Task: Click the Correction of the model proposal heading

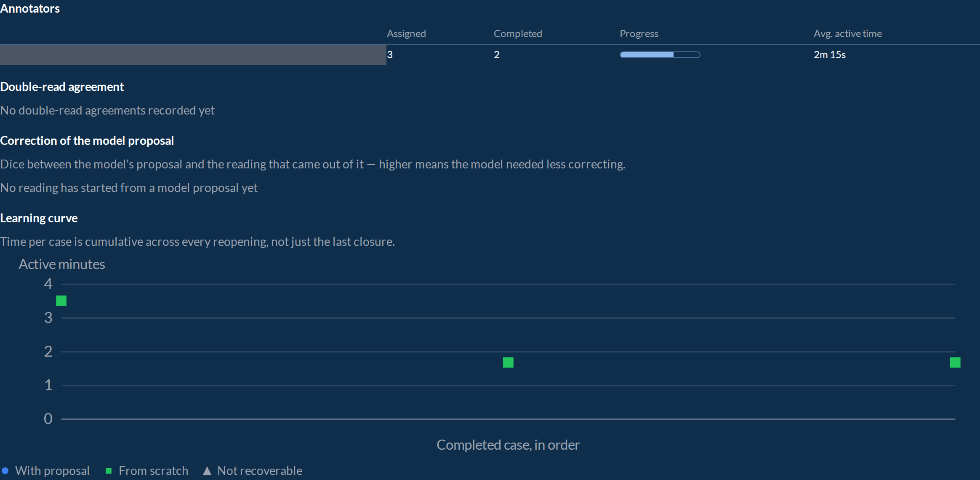Action: (x=87, y=141)
